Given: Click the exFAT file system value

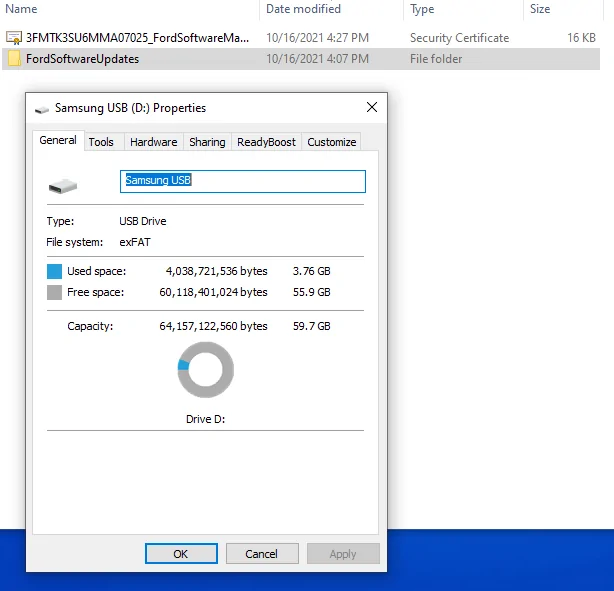Looking at the screenshot, I should point(135,242).
